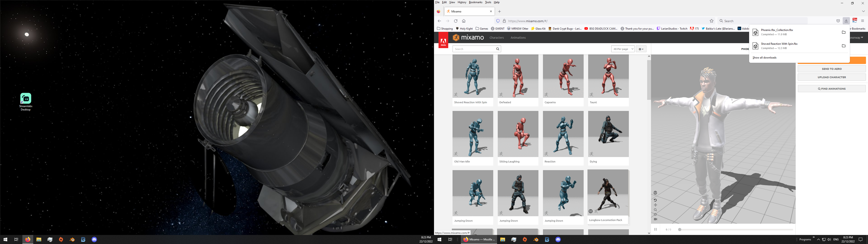868x244 pixels.
Task: Click the folder icon next to Phoenix.fbx_Collection.fbx
Action: click(x=843, y=32)
